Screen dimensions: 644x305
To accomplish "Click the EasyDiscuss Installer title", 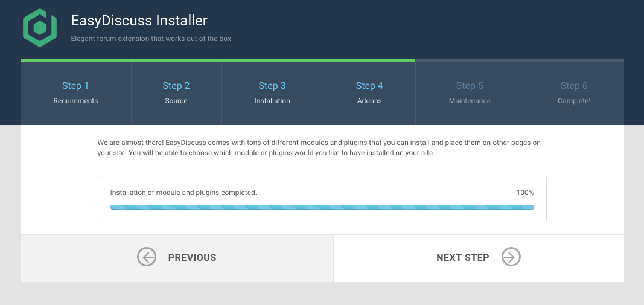I will [139, 20].
